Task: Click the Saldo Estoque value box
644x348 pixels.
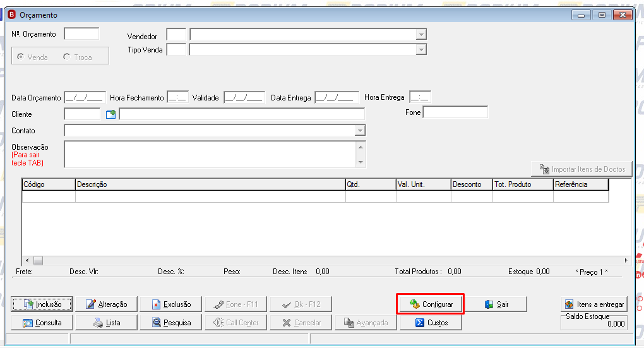Action: pyautogui.click(x=594, y=323)
